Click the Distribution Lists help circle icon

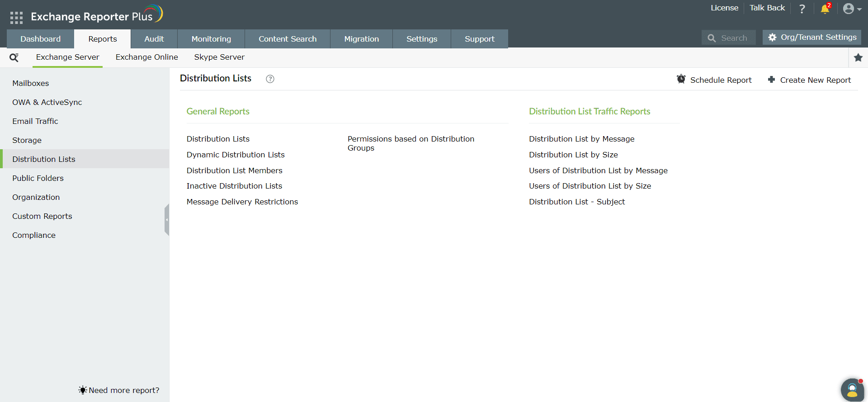pos(270,79)
